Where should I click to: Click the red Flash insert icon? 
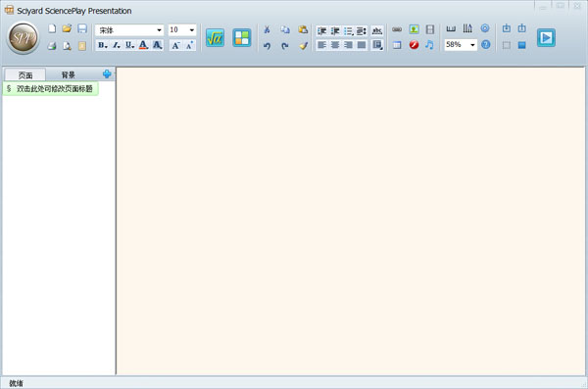414,45
